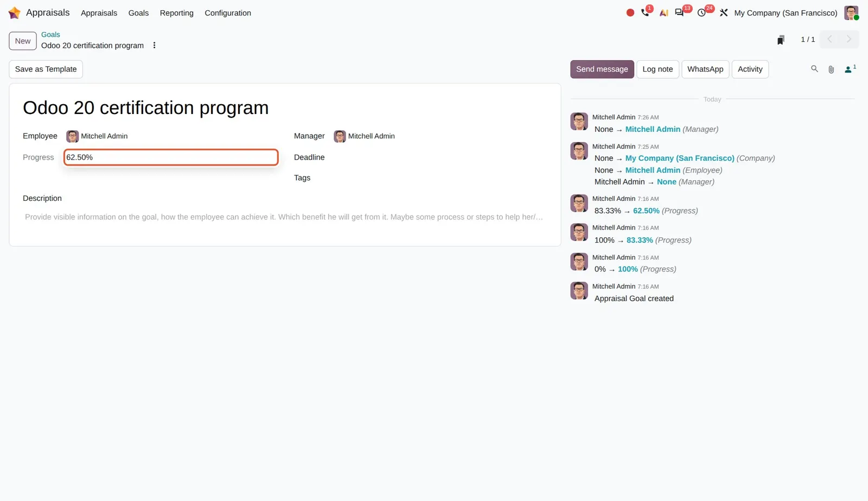Click the Deadline date field
Image resolution: width=868 pixels, height=501 pixels.
pos(439,157)
